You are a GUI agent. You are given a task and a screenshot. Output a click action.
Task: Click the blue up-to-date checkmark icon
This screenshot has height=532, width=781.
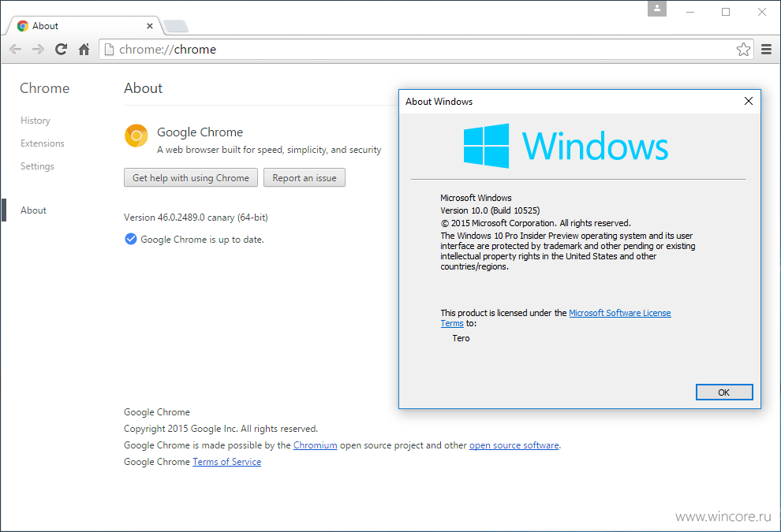130,240
